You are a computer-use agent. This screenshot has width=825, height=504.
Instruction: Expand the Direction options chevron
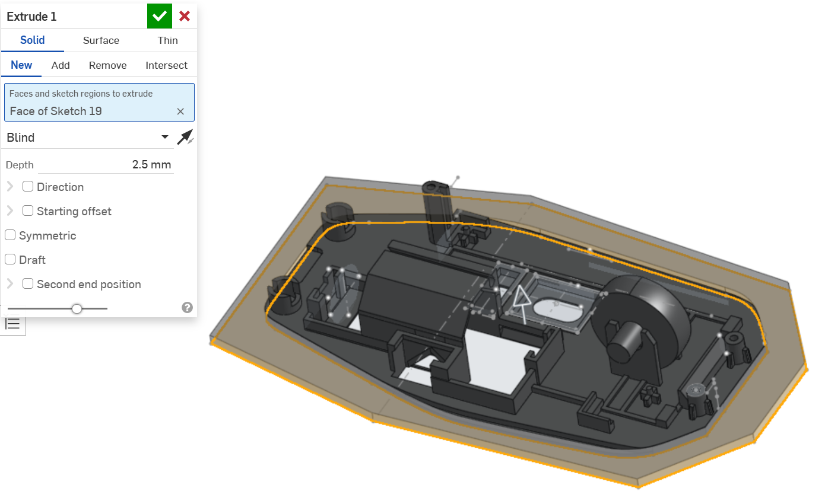pos(10,187)
